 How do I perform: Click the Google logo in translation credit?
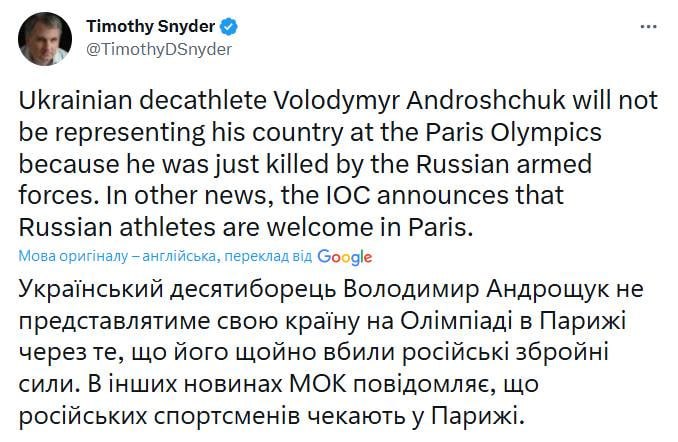(x=344, y=257)
